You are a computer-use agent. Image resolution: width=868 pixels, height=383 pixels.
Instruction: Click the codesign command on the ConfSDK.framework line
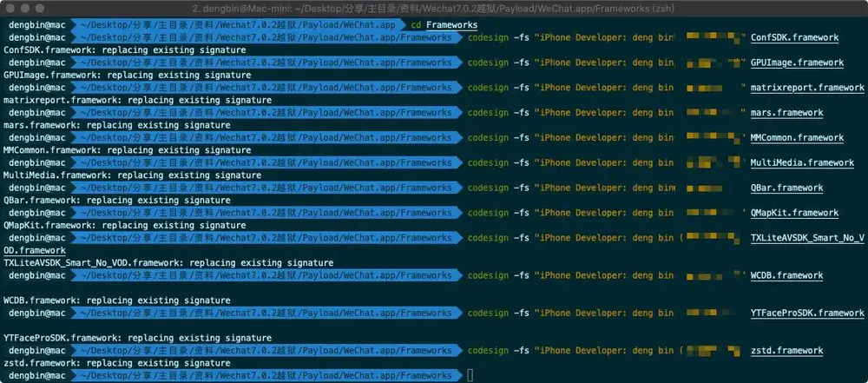click(488, 37)
